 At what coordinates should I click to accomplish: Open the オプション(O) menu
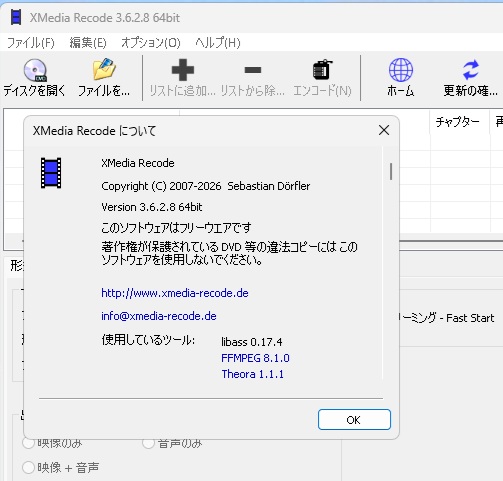click(151, 43)
